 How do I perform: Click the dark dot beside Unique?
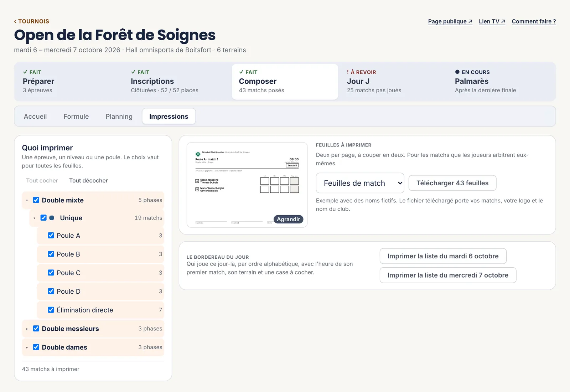click(x=52, y=218)
